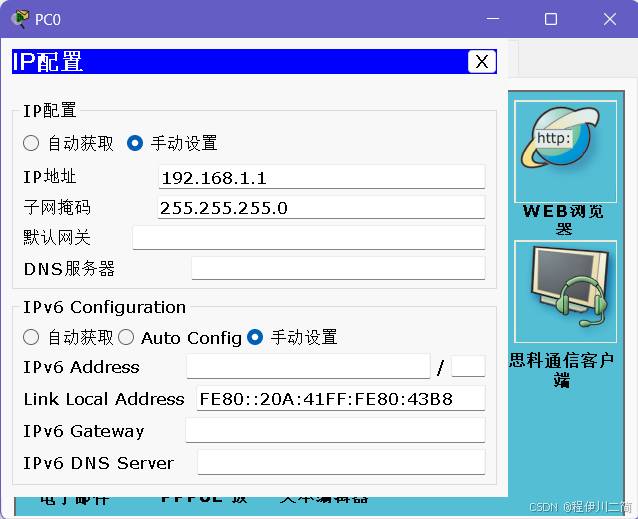Click the empty 默认网关 input field
This screenshot has height=519, width=638.
pos(308,238)
